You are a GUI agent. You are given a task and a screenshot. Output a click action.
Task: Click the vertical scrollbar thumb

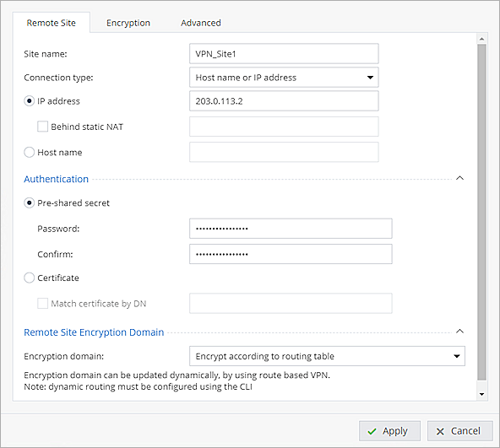coord(481,212)
